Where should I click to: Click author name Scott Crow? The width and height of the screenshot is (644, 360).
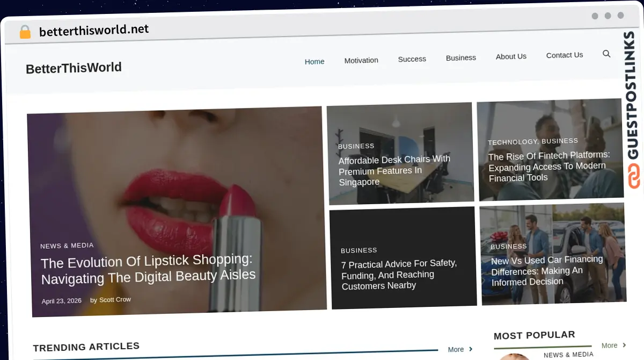(115, 300)
